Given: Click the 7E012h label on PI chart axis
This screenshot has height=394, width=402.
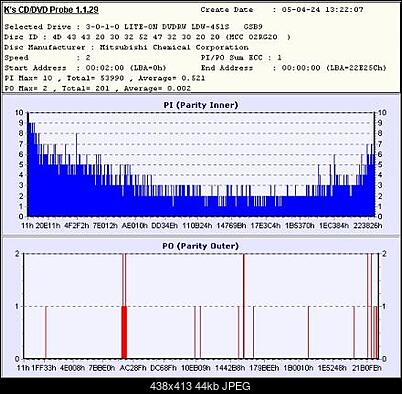Looking at the screenshot, I should tap(105, 226).
